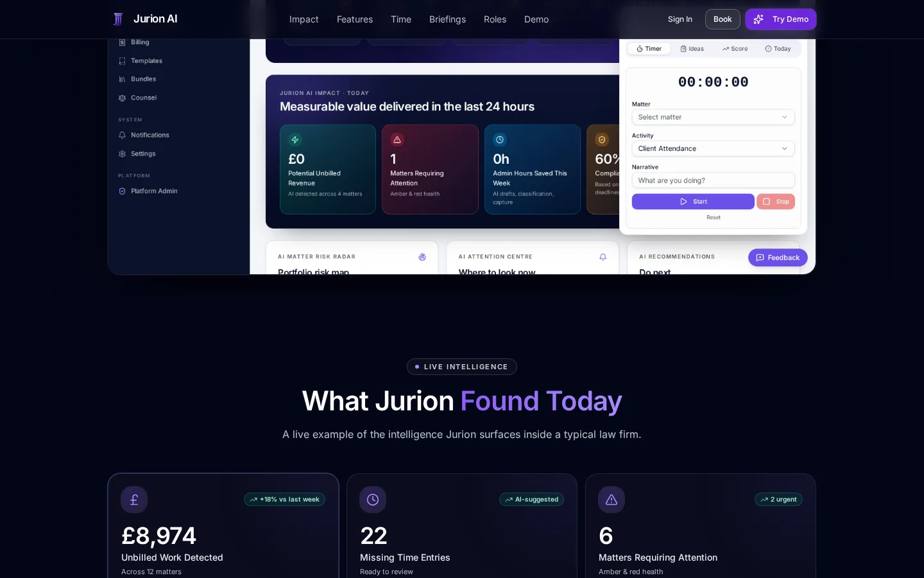The image size is (924, 578).
Task: Click the 'AI-suggested' badge
Action: 531,500
